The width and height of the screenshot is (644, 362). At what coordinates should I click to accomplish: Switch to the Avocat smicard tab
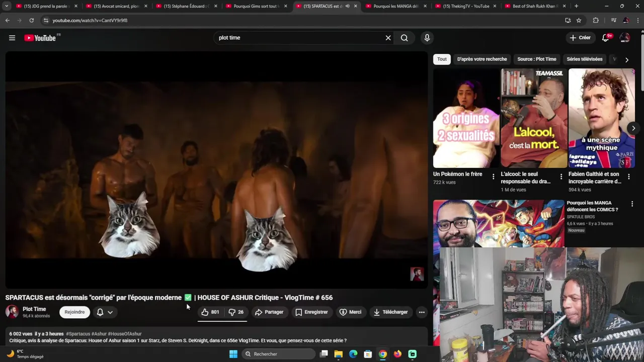(x=117, y=6)
